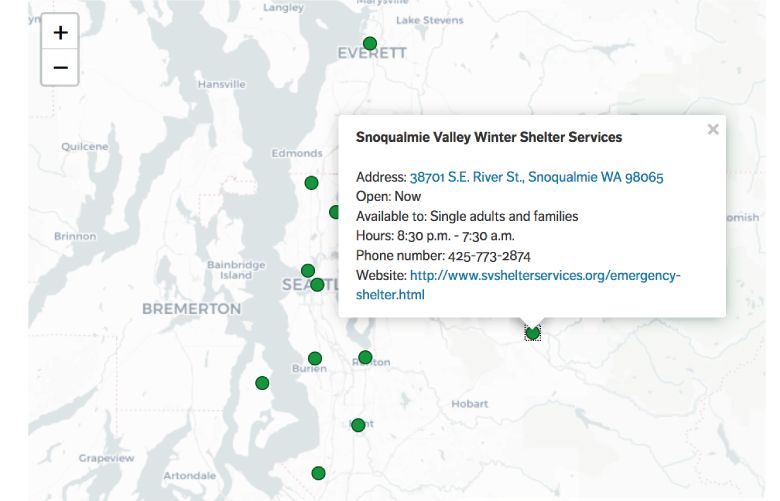Screen dimensions: 780x501
Task: Click the Lake Stevens map label
Action: coord(429,20)
